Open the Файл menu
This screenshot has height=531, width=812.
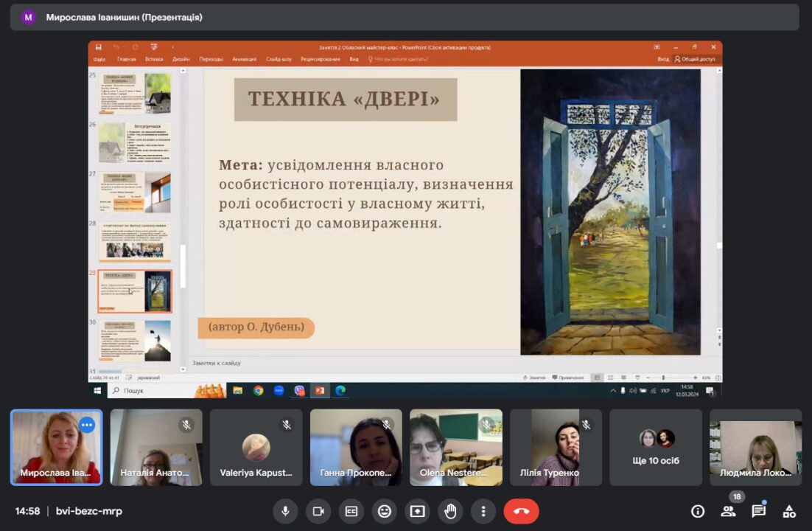tap(99, 59)
